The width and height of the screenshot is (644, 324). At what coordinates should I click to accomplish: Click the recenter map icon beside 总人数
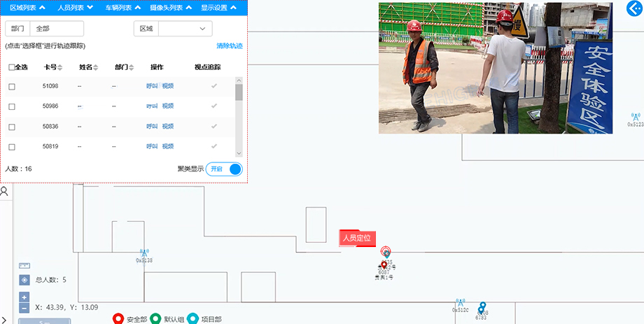point(24,280)
